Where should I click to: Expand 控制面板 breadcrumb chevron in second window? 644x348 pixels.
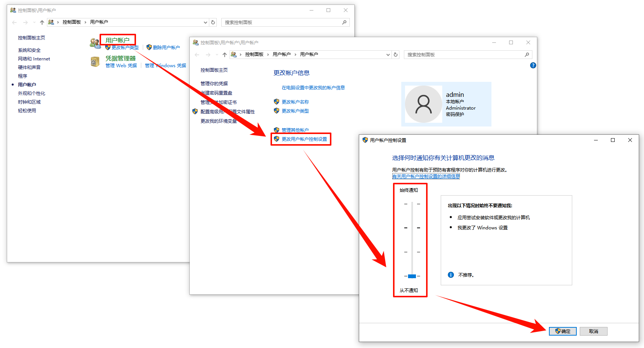(x=268, y=55)
